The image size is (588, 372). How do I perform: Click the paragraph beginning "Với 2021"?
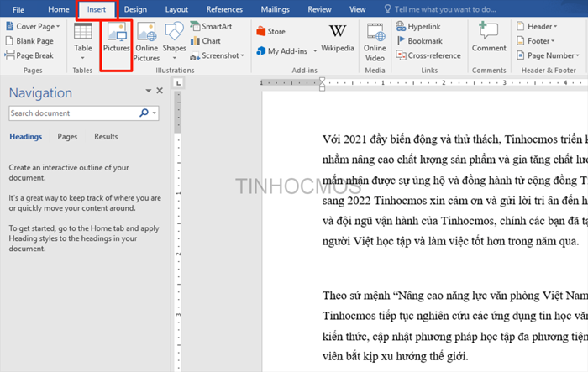(x=454, y=190)
